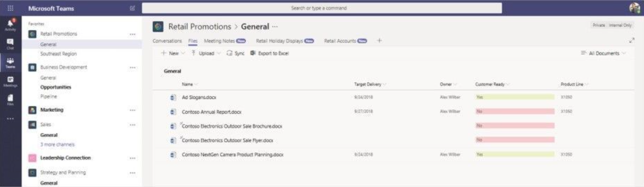Click the search or command box
Viewport: 644px width, 187px height.
[321, 8]
